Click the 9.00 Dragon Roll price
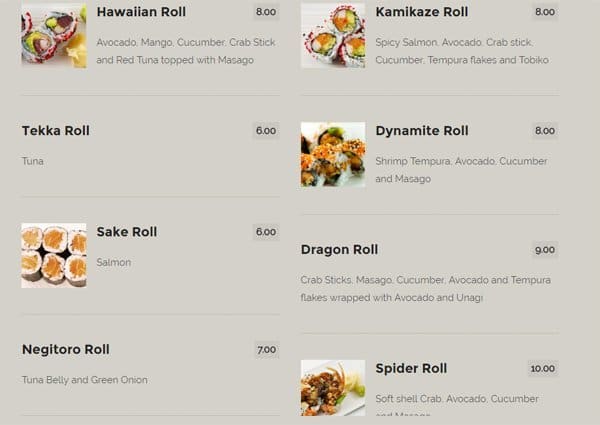 (x=544, y=250)
